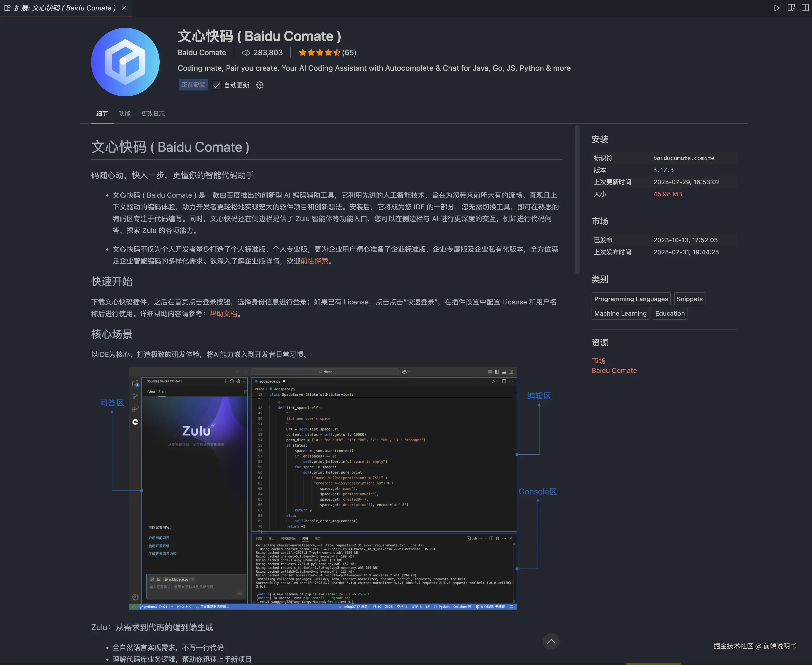
Task: Click the Baidu Comate extension logo
Action: 125,62
